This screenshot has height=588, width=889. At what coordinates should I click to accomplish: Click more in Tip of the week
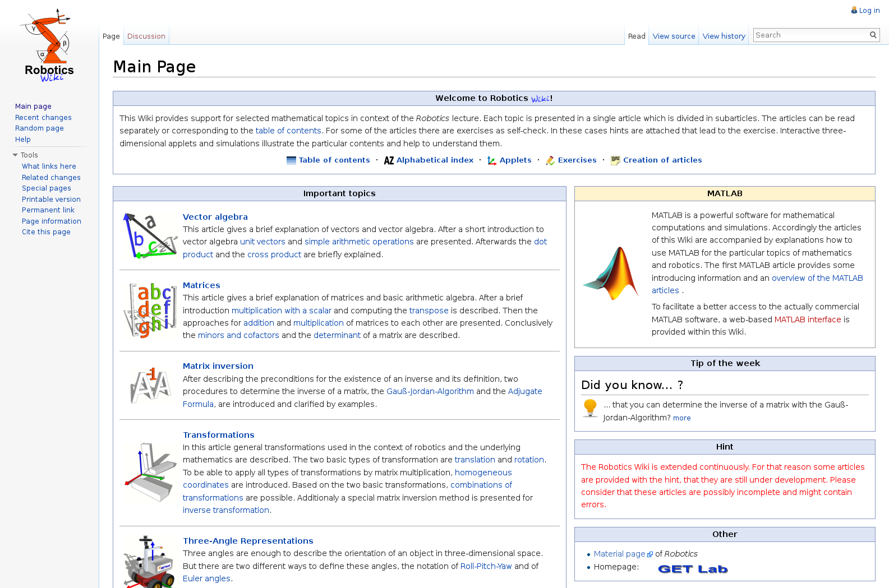point(682,418)
